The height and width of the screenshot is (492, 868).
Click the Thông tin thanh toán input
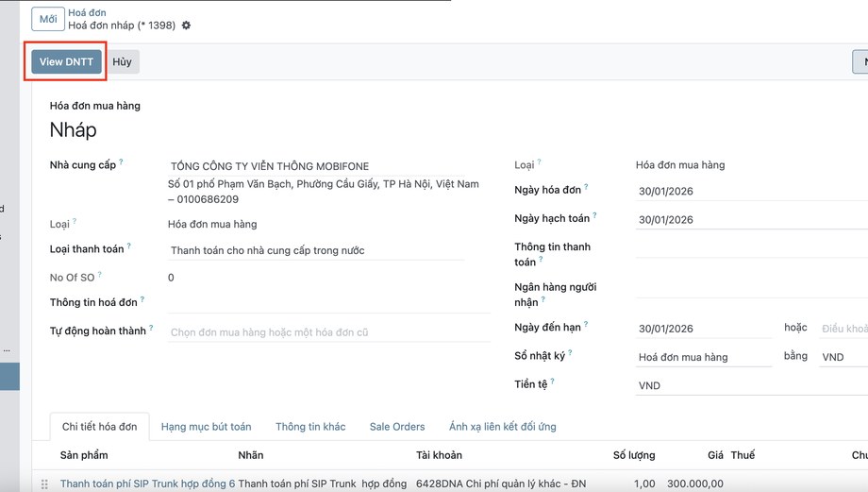tap(752, 249)
